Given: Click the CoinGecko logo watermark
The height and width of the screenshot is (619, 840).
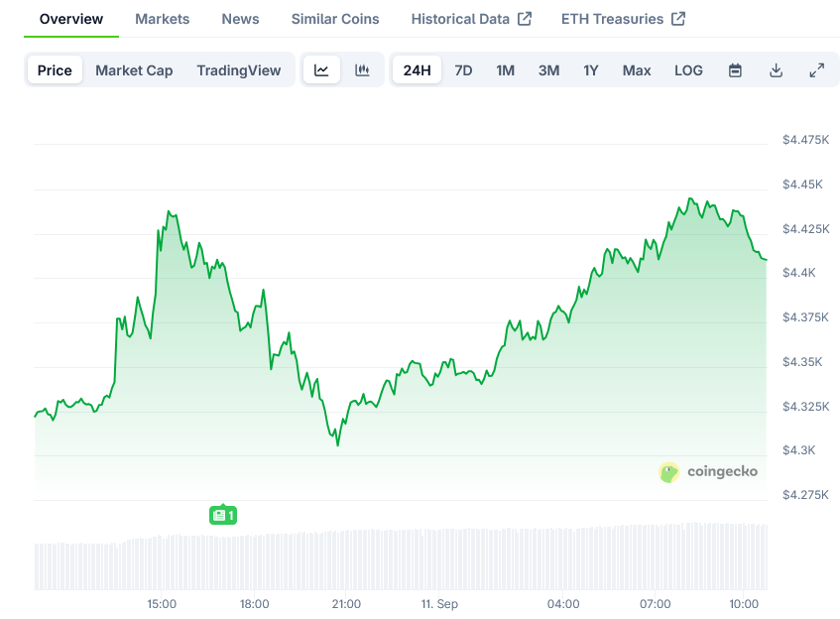Looking at the screenshot, I should point(708,472).
